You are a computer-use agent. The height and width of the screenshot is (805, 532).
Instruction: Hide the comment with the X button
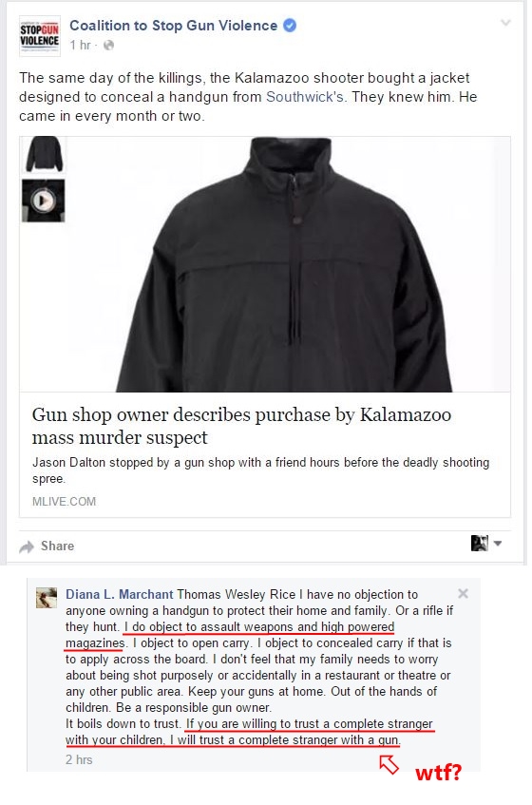pos(463,593)
